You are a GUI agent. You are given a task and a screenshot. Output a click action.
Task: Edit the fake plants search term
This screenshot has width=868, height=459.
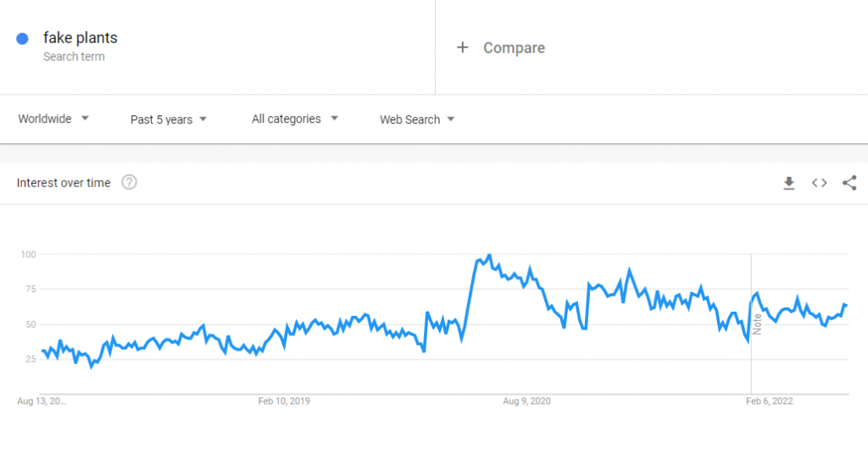click(81, 38)
